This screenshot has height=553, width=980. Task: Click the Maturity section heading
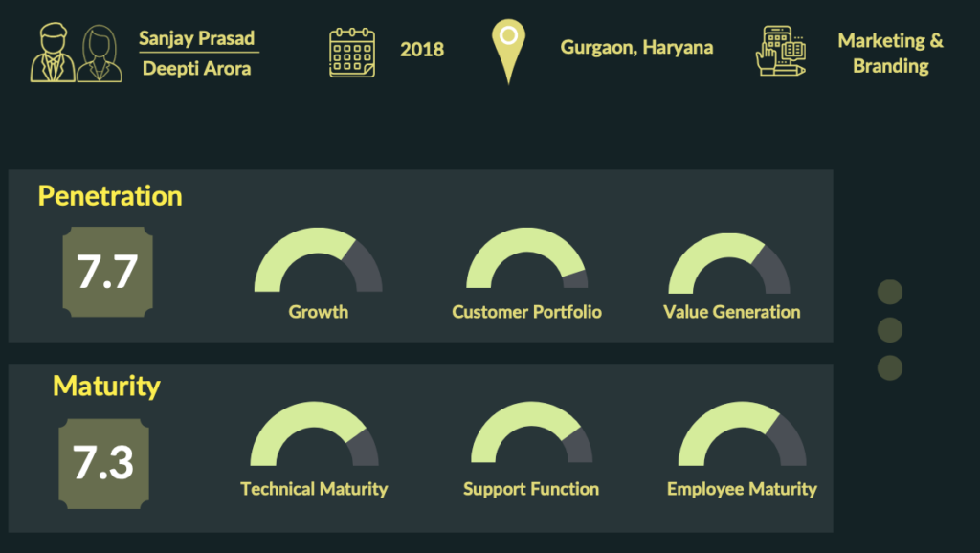coord(106,386)
